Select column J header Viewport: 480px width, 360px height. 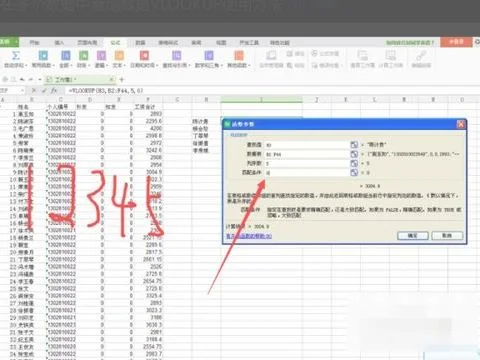[x=317, y=99]
